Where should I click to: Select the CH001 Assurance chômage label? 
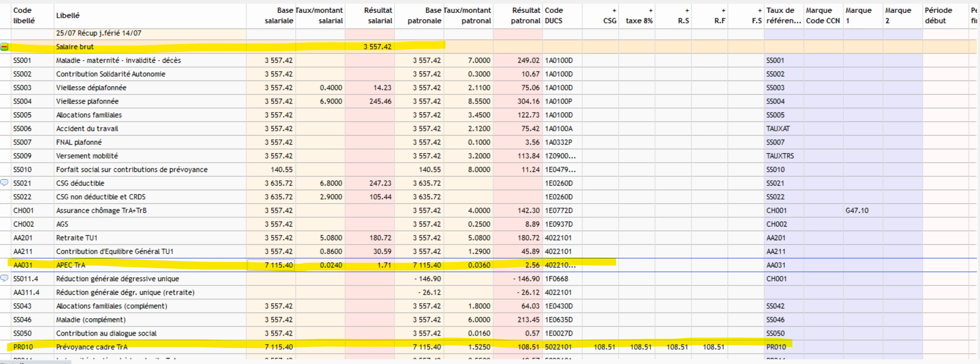[x=101, y=210]
